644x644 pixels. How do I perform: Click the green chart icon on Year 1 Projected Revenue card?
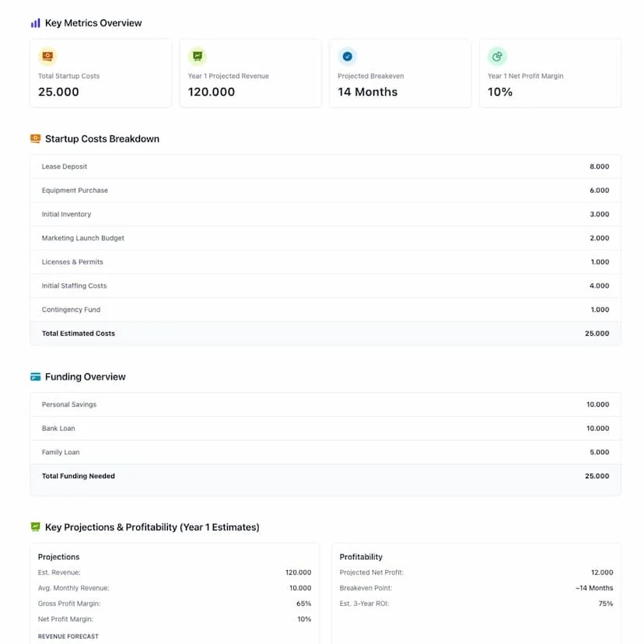point(197,56)
